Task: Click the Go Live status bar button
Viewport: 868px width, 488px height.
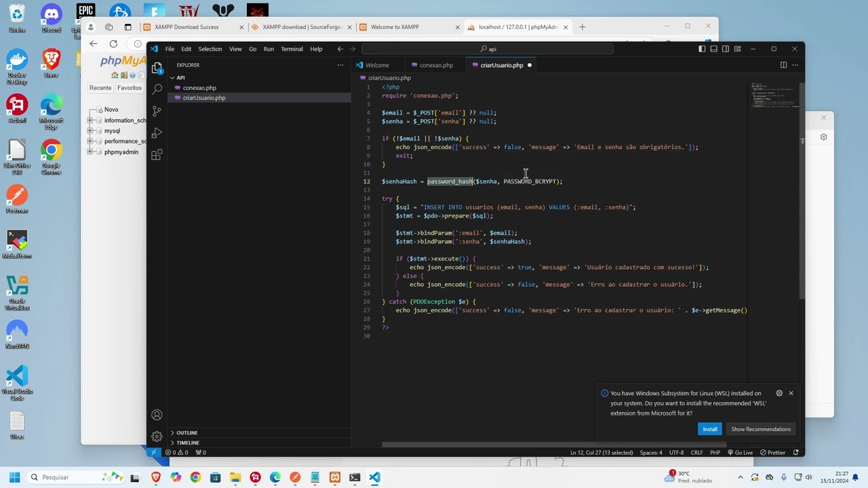Action: (x=740, y=452)
